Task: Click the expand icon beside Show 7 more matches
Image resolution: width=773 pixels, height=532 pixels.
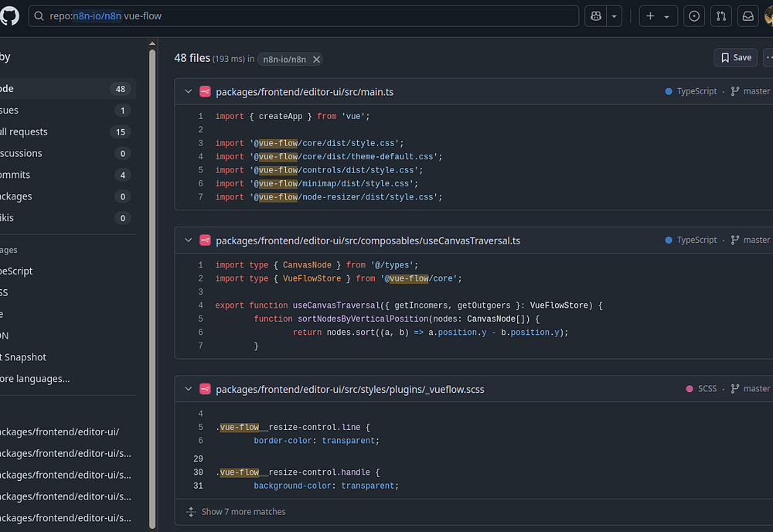Action: click(x=191, y=512)
